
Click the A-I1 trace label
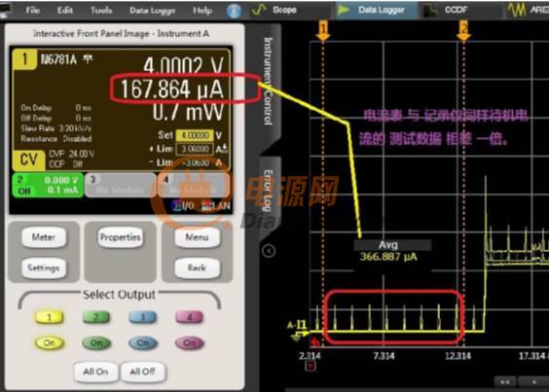coord(297,325)
